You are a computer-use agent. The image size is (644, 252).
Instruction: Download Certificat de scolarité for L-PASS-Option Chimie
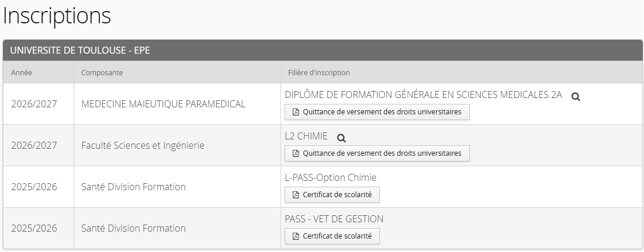[x=332, y=195]
